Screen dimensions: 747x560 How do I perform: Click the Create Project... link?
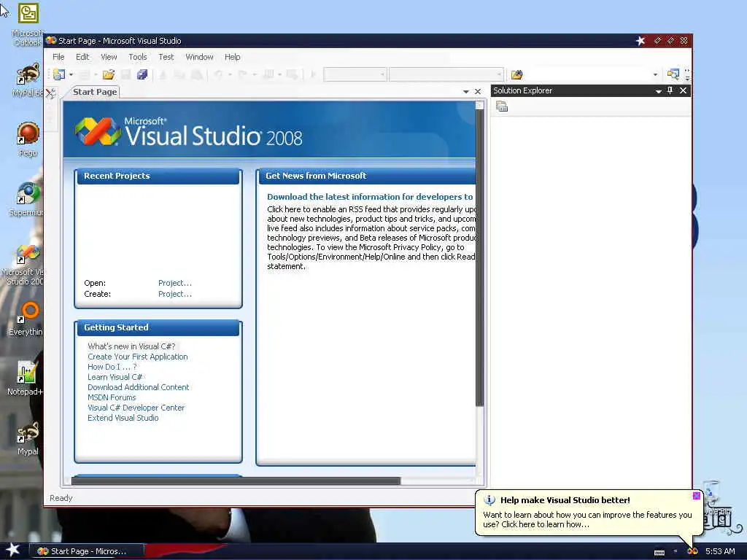pos(175,294)
